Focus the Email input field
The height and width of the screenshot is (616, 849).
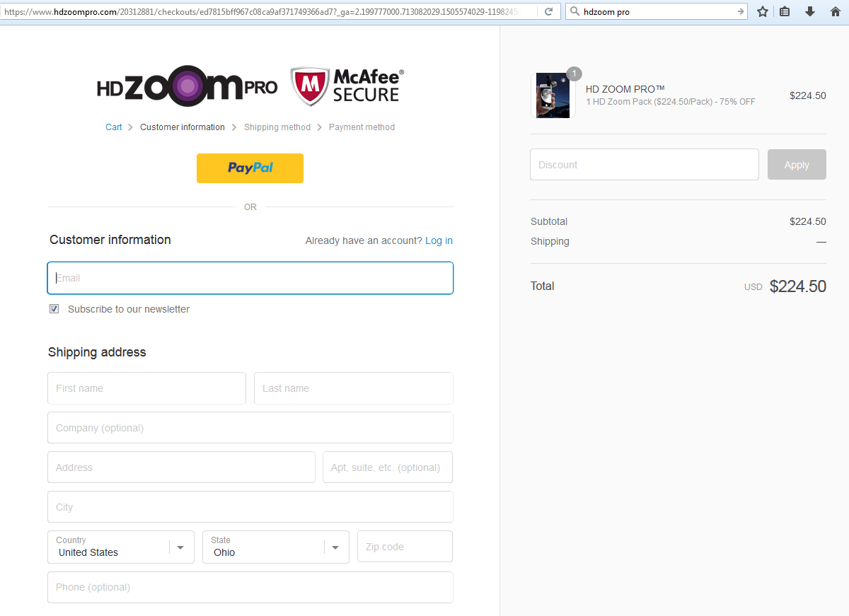tap(250, 278)
